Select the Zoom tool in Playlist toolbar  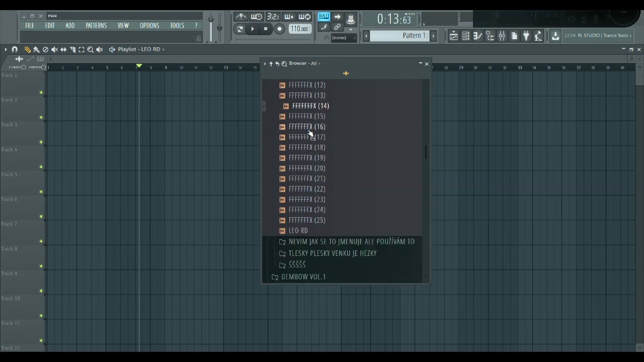click(x=91, y=49)
